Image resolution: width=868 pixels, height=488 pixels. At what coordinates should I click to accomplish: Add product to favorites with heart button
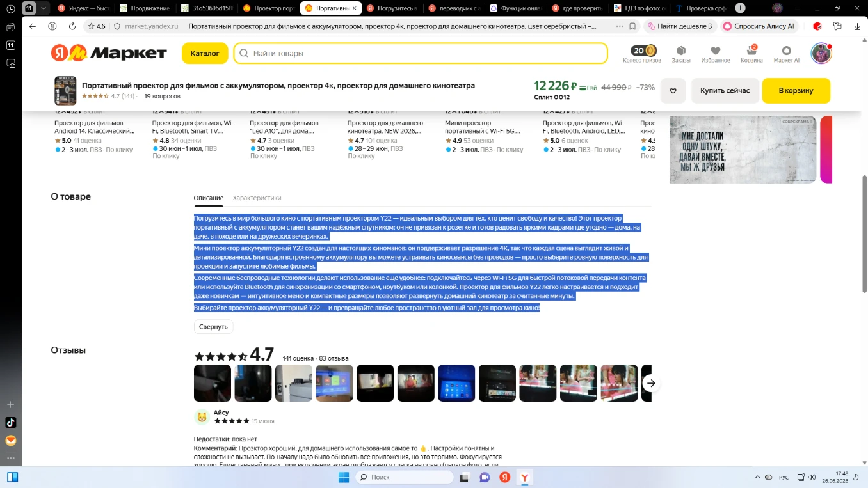click(673, 91)
